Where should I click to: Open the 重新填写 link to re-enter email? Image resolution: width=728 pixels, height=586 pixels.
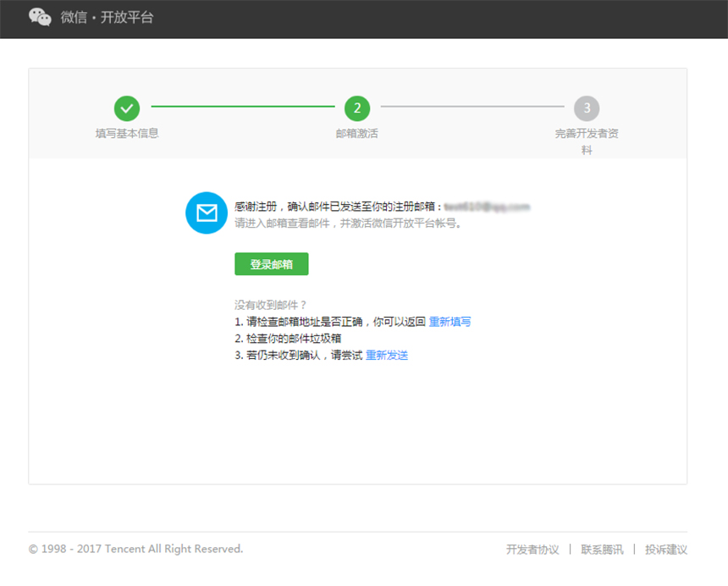click(449, 322)
